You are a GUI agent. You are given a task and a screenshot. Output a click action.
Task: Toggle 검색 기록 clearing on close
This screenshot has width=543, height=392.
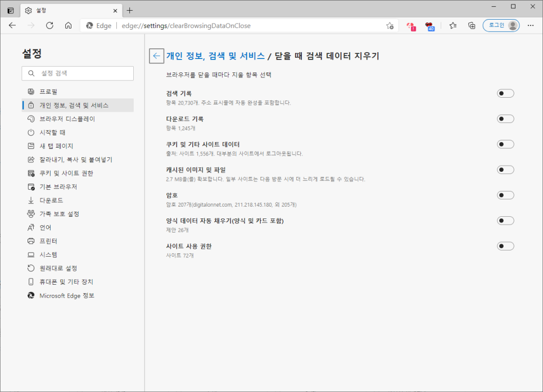pos(505,93)
